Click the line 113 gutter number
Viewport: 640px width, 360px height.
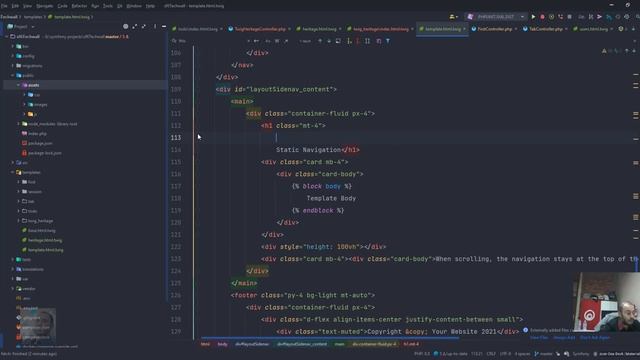coord(176,138)
